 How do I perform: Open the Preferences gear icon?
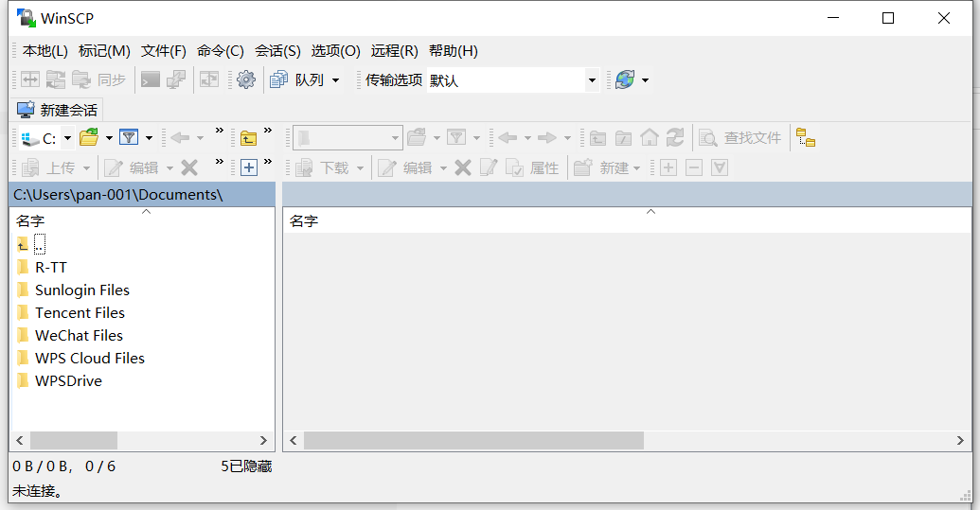[246, 79]
